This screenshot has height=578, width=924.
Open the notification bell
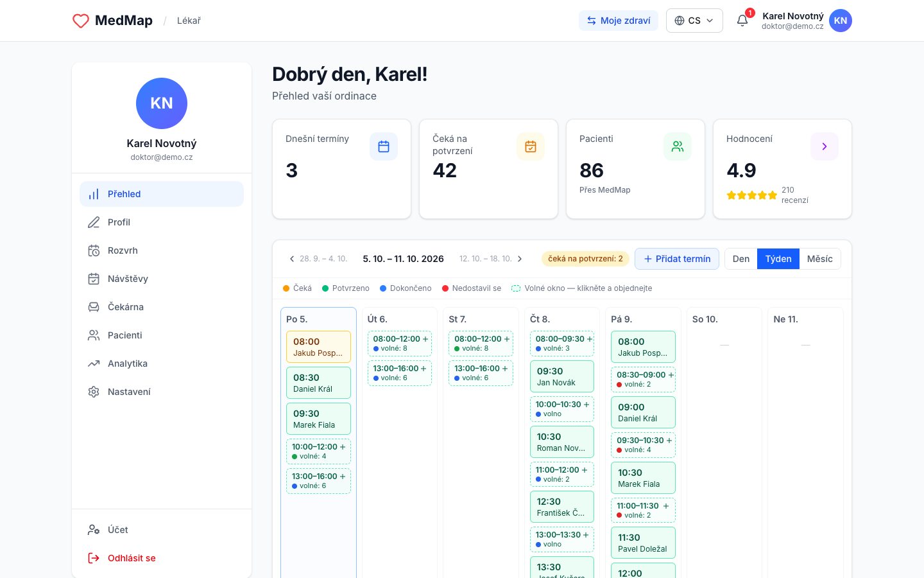742,21
